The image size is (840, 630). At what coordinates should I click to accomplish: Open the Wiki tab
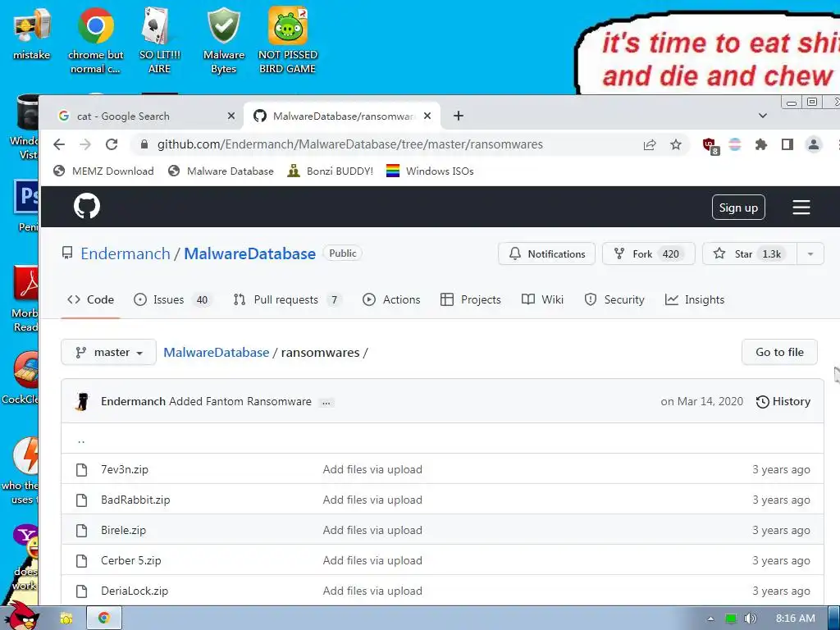tap(542, 299)
